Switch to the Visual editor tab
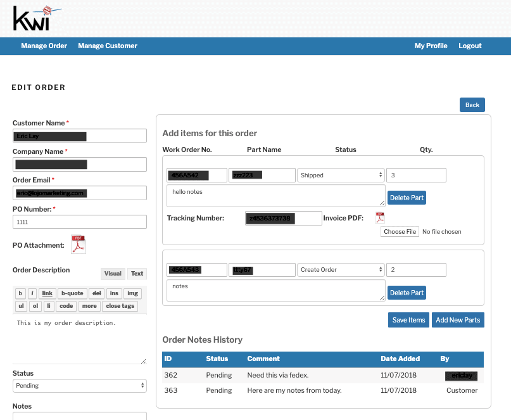 [113, 274]
